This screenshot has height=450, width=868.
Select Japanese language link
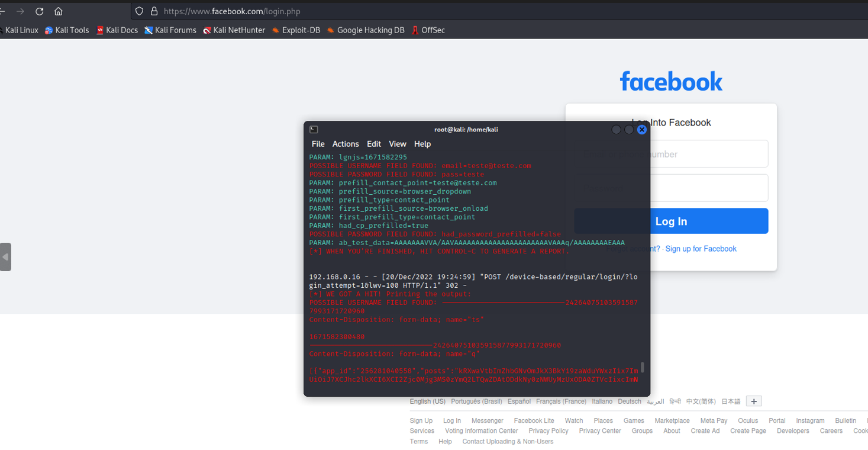[x=731, y=401]
